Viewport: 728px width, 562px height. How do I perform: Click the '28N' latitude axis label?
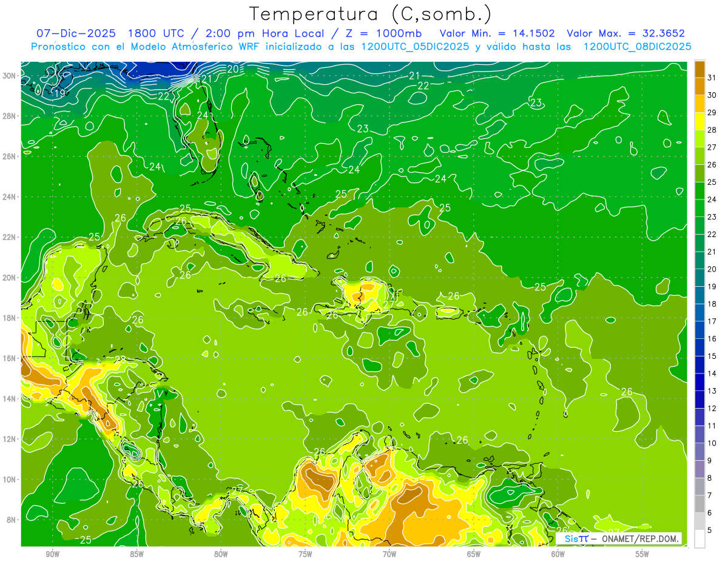pyautogui.click(x=8, y=116)
